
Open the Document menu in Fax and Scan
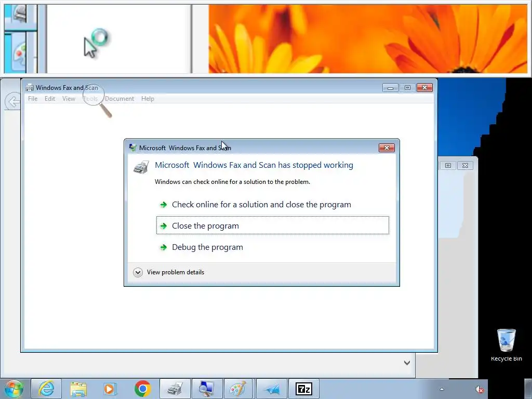(x=119, y=99)
